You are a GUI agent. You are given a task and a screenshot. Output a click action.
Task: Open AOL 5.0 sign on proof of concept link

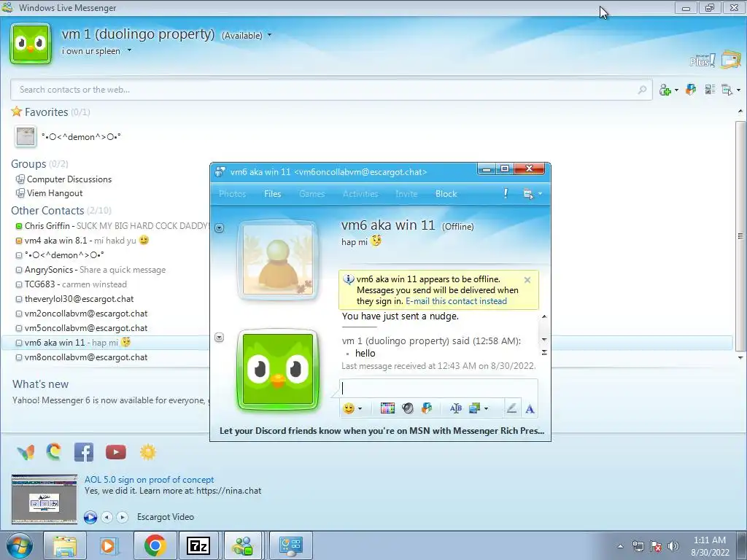[x=149, y=480]
